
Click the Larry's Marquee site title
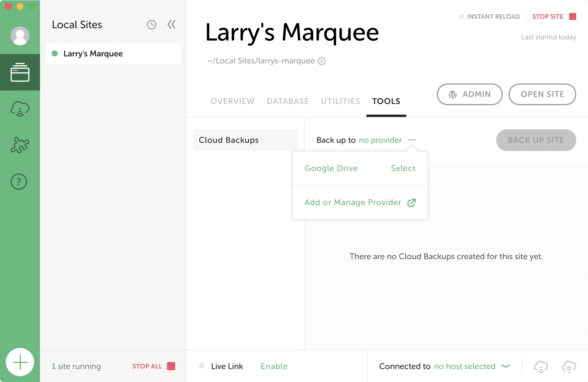[292, 32]
